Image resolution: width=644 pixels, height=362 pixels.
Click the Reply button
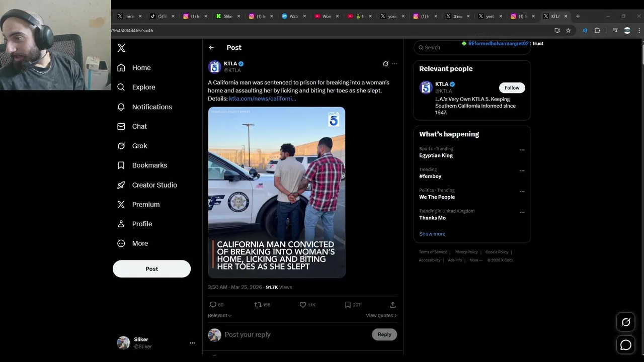384,334
